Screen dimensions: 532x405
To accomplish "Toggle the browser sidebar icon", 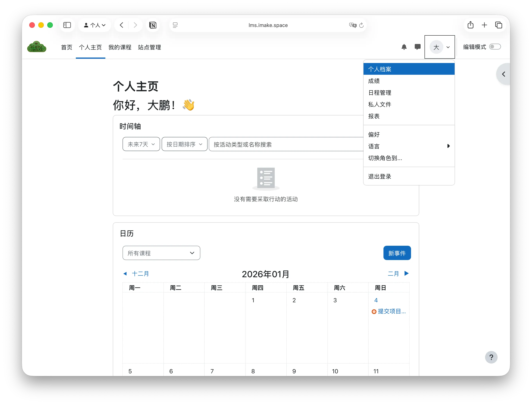I will (x=67, y=25).
